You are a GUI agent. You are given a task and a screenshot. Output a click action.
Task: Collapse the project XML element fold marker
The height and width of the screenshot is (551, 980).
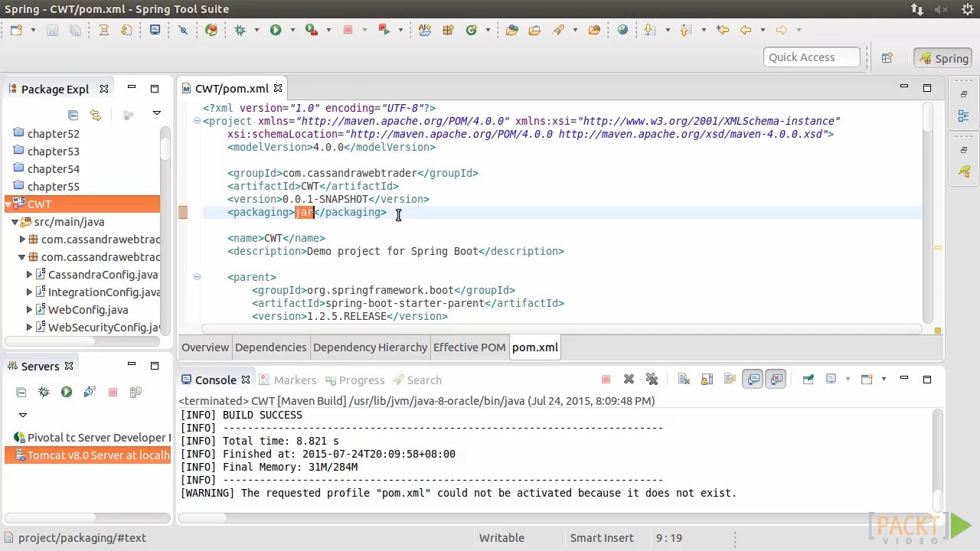(197, 121)
